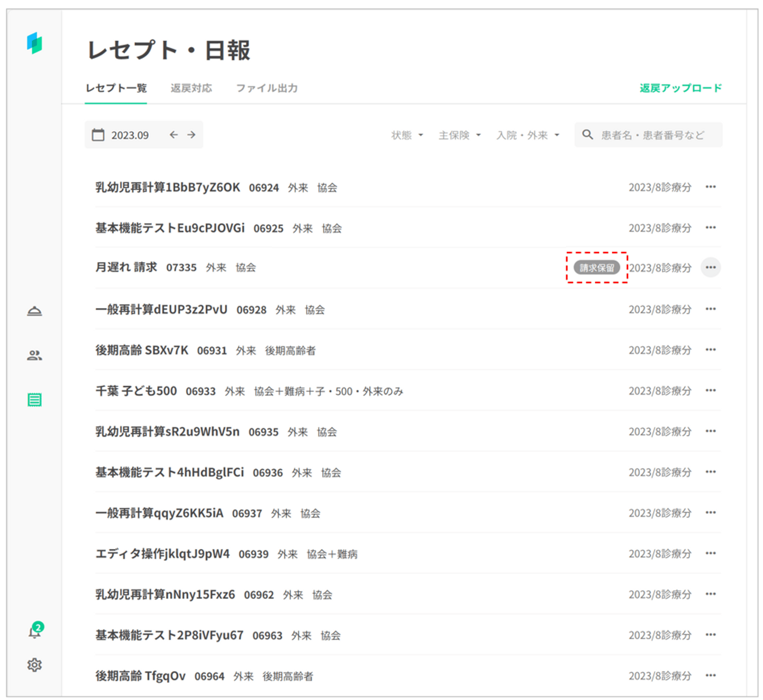Expand the 主保険 filter dropdown
This screenshot has height=700, width=763.
tap(459, 135)
